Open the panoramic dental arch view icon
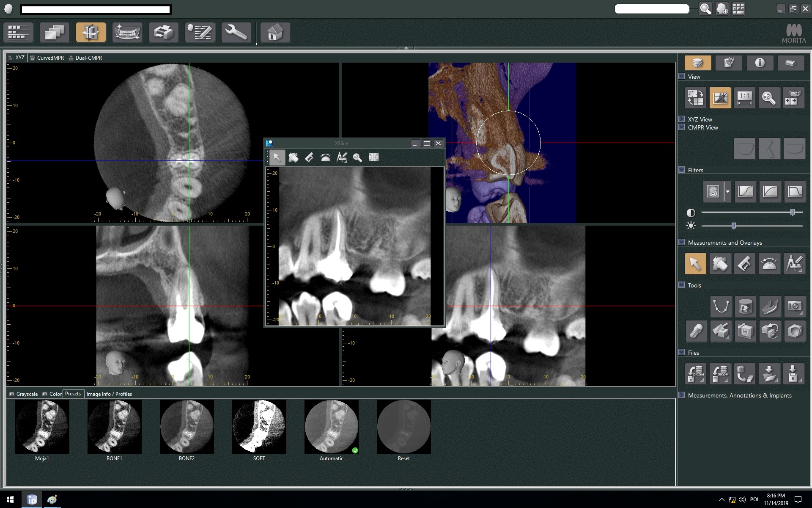 pyautogui.click(x=127, y=32)
